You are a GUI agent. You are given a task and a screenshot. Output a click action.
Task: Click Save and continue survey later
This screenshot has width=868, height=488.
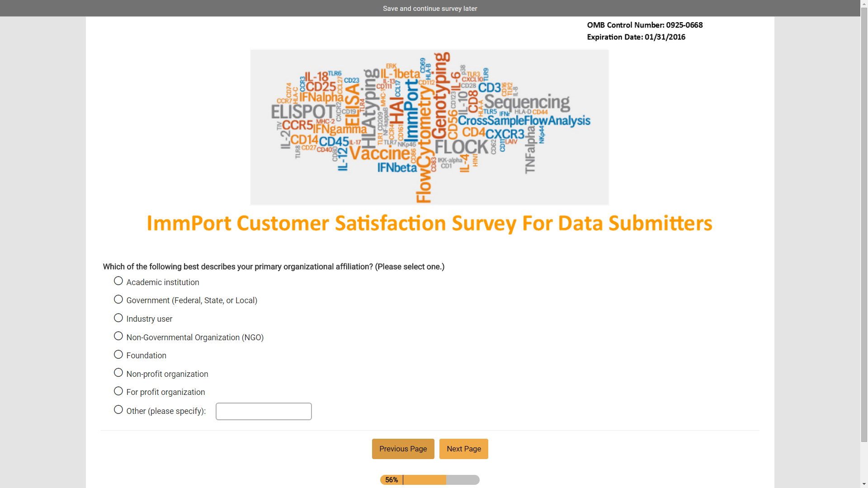pyautogui.click(x=430, y=9)
